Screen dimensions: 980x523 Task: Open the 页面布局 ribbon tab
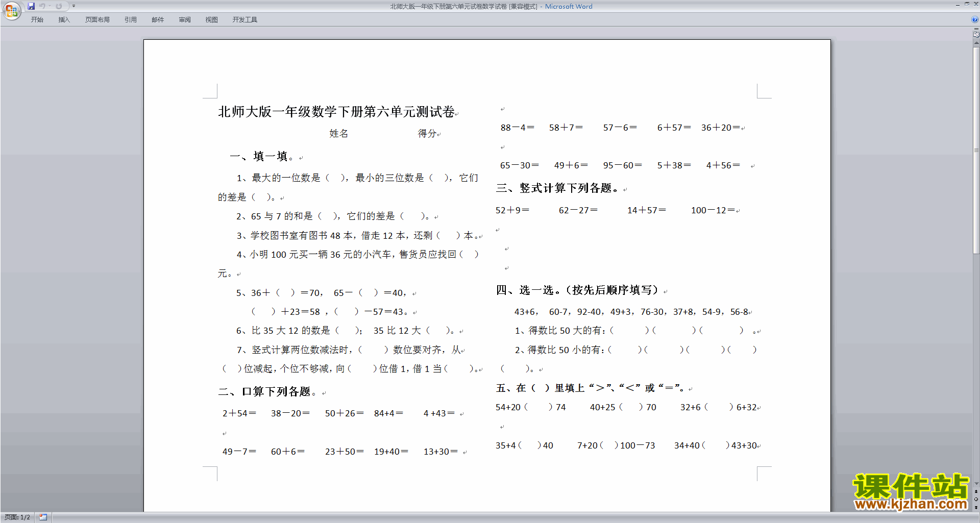point(97,20)
